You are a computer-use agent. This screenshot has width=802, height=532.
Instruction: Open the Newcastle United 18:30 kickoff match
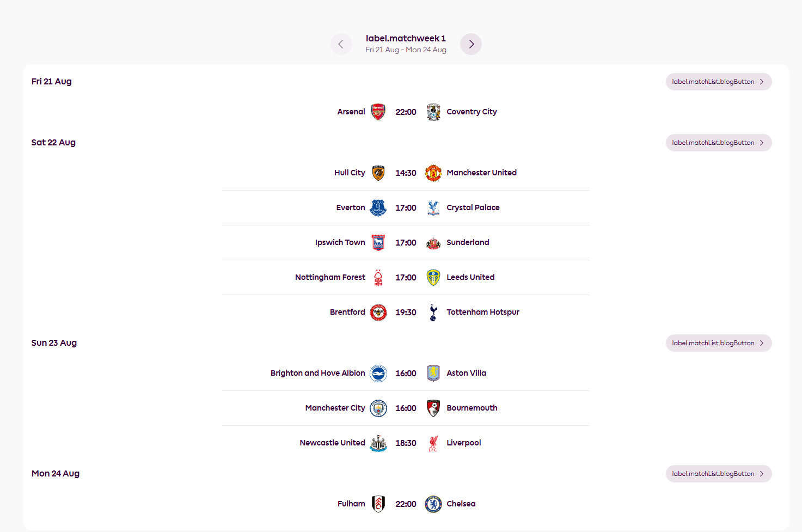click(x=406, y=443)
